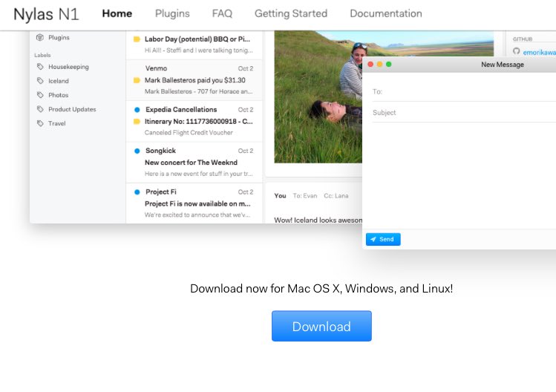This screenshot has height=392, width=556.
Task: Open the Labor Day BBQ email
Action: pos(194,45)
